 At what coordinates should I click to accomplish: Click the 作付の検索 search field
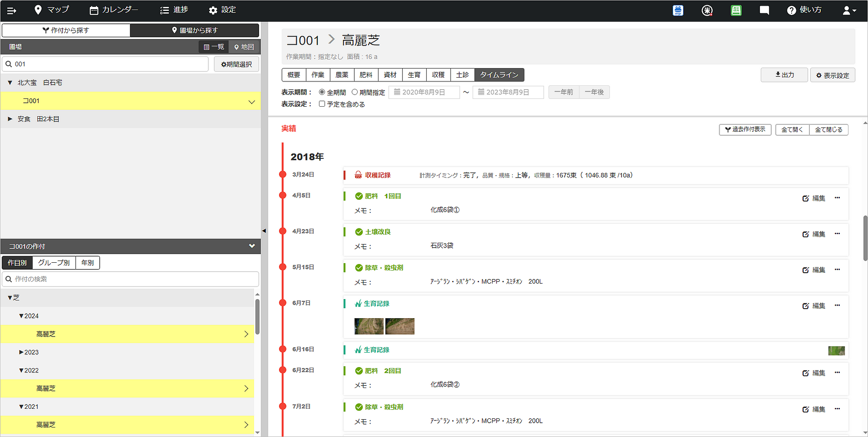click(x=130, y=279)
